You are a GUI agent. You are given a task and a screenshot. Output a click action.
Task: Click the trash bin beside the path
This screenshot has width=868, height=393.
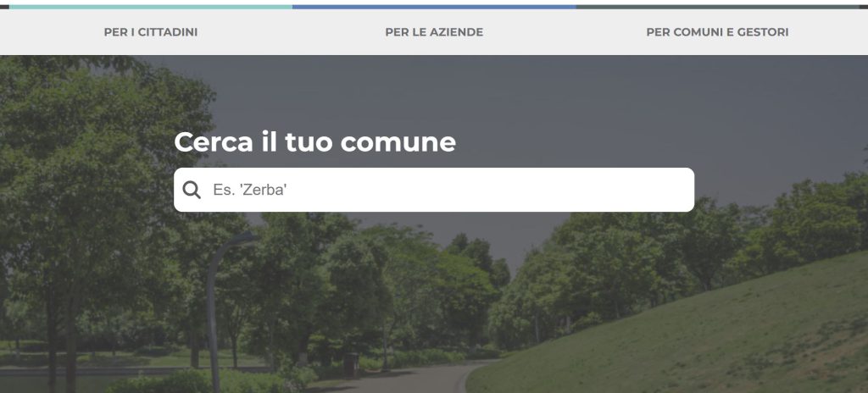click(350, 365)
